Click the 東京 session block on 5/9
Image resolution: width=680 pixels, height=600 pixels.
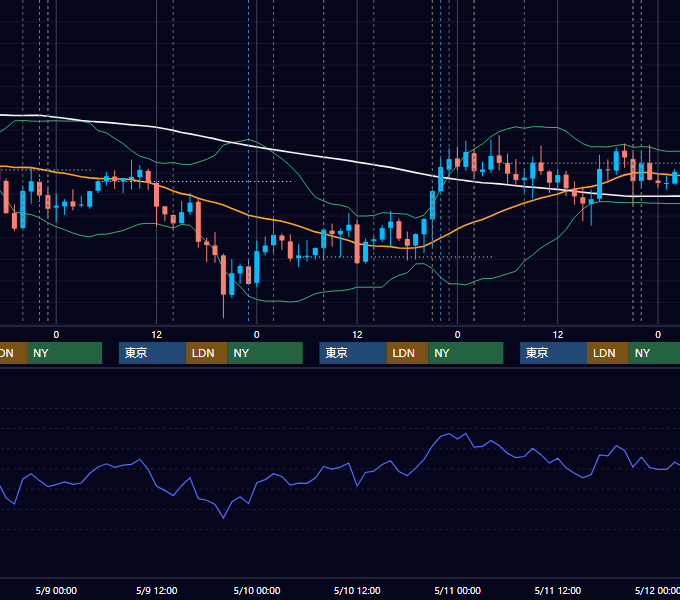(x=152, y=353)
